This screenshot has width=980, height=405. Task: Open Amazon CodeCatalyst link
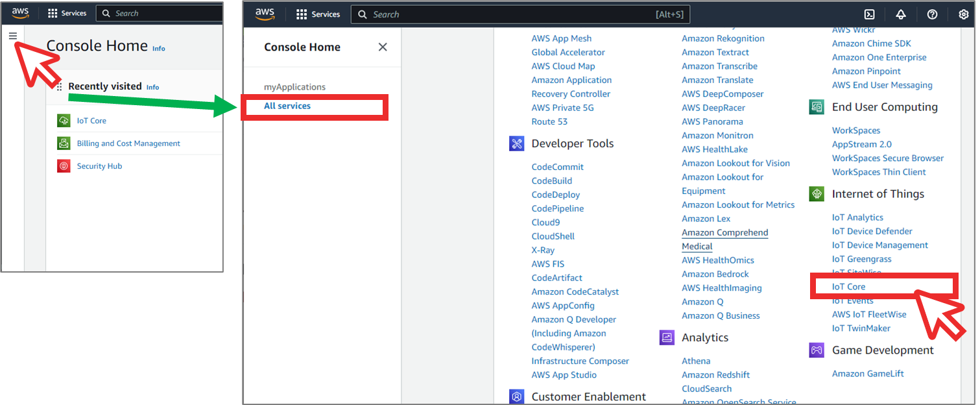[575, 292]
